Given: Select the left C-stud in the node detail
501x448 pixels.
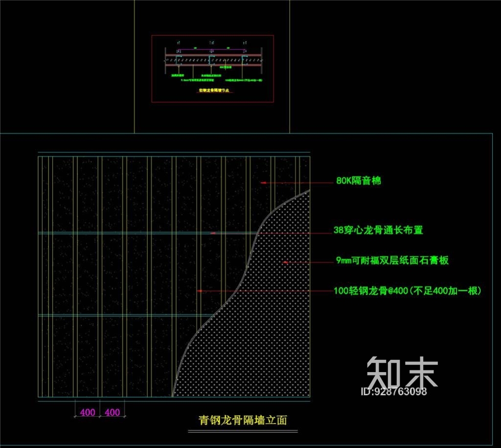Looking at the screenshot, I should click(x=179, y=59).
